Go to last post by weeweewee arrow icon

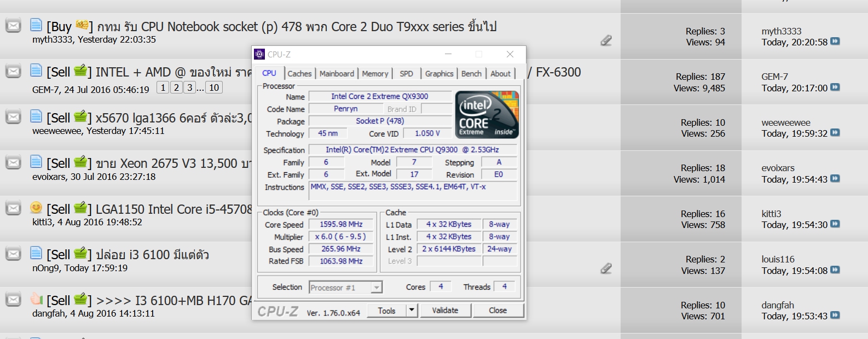(835, 133)
